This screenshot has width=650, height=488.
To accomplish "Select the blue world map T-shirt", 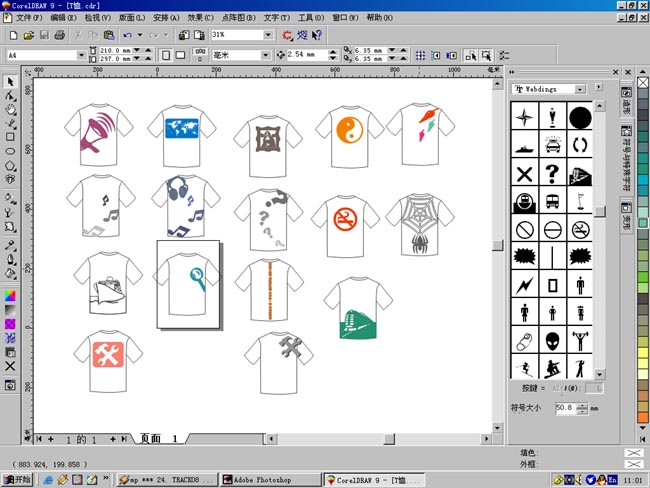I will tap(182, 135).
